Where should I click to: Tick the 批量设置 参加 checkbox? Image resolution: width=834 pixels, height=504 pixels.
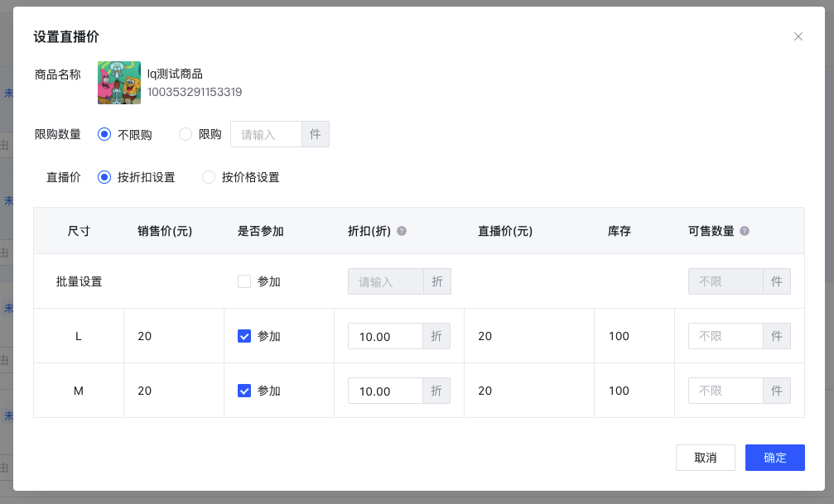tap(244, 281)
